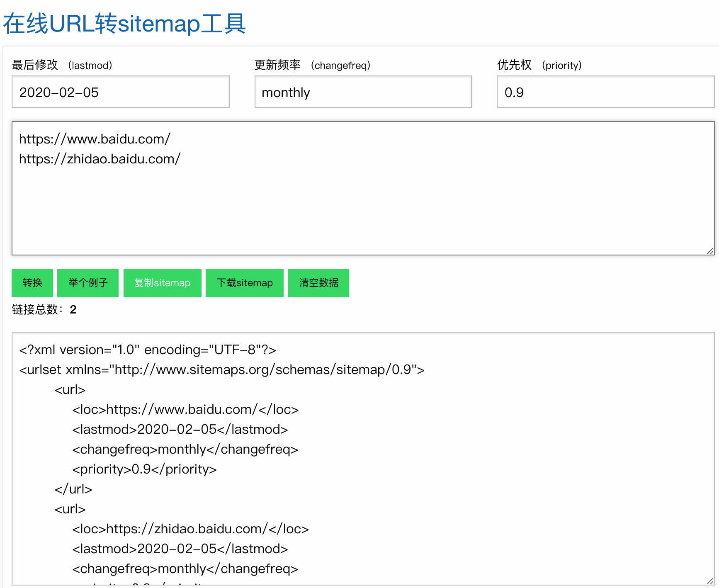
Task: Click the URL textarea resize handle
Action: coord(710,251)
